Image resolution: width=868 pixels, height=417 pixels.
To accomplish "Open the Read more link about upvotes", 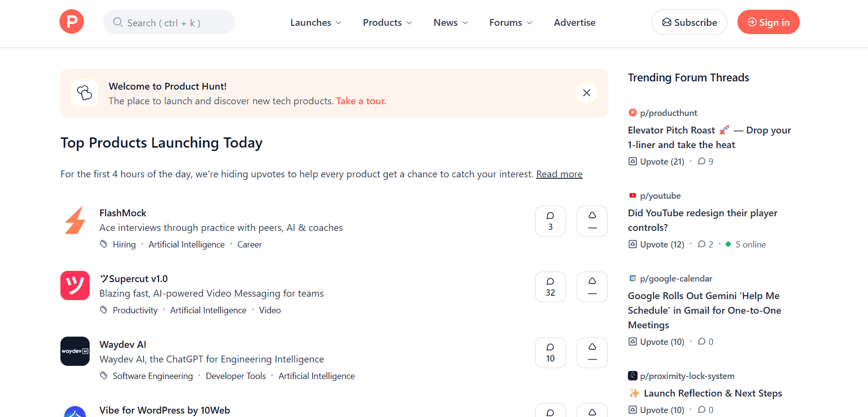I will click(x=559, y=174).
